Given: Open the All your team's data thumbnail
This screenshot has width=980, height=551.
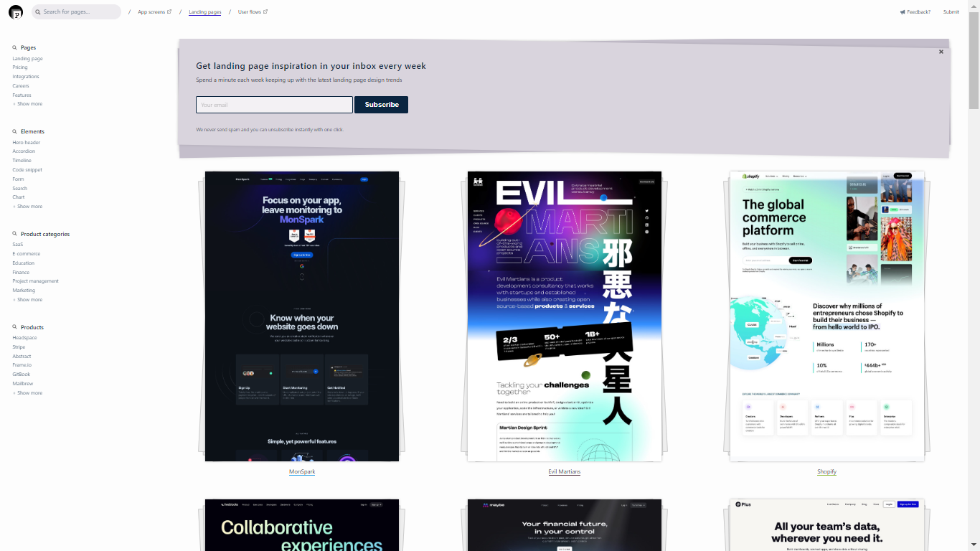Looking at the screenshot, I should (x=827, y=525).
